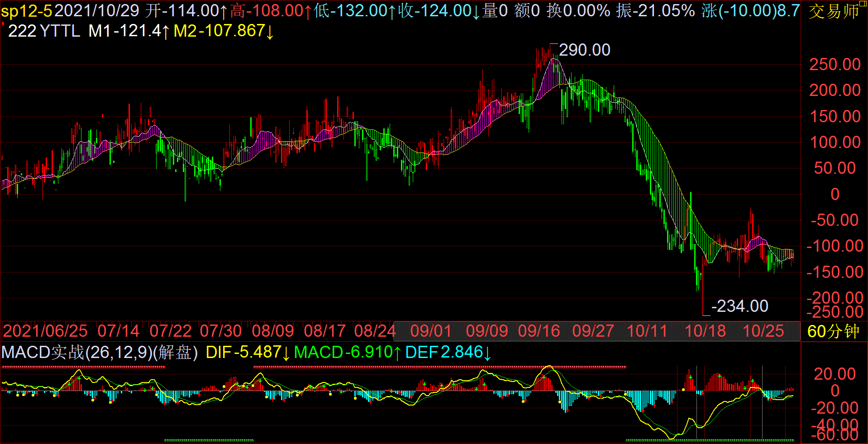Viewport: 868px width, 444px height.
Task: Select the close value 收-124.00
Action: (439, 10)
